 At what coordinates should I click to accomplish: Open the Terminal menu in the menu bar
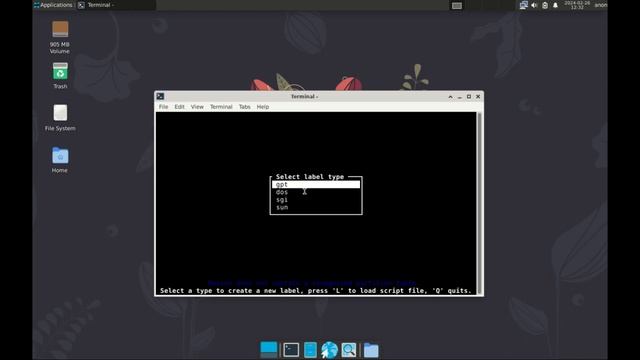click(221, 107)
